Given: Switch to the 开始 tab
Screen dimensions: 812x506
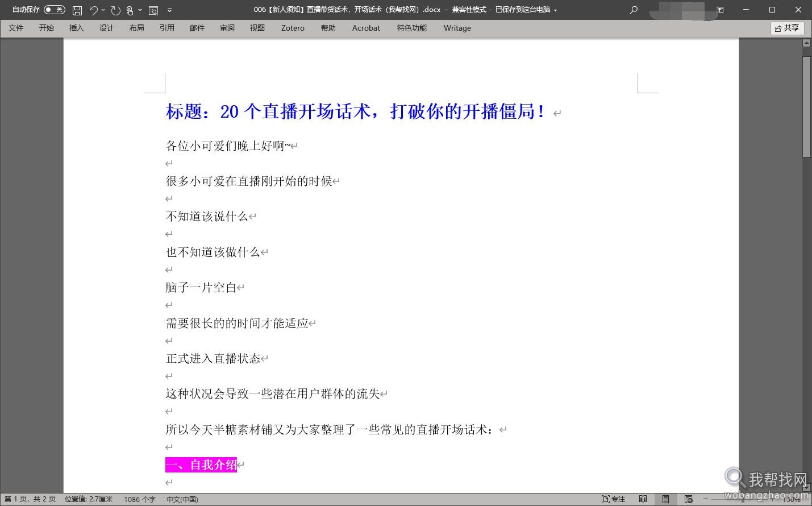Looking at the screenshot, I should pos(47,28).
